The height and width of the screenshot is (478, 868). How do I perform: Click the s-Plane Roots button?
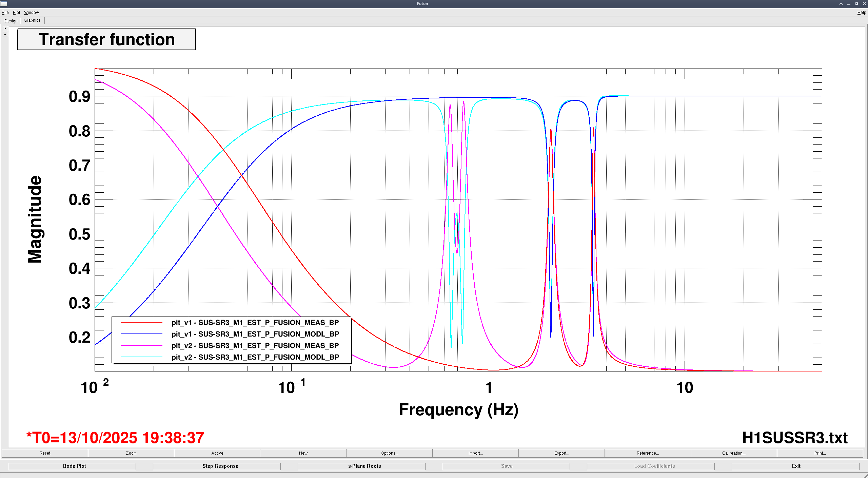(x=364, y=466)
